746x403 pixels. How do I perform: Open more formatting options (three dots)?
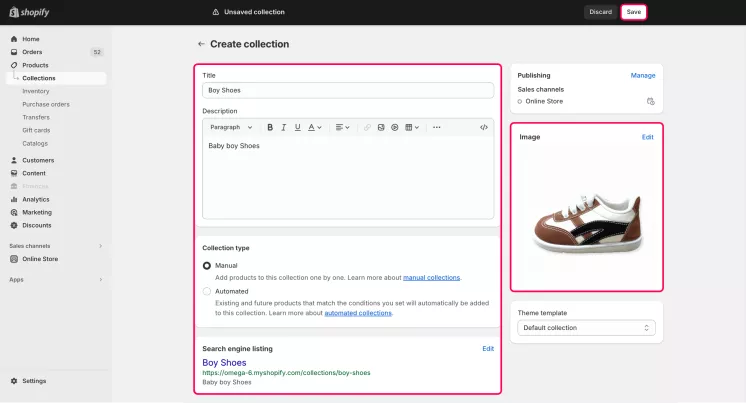tap(436, 127)
